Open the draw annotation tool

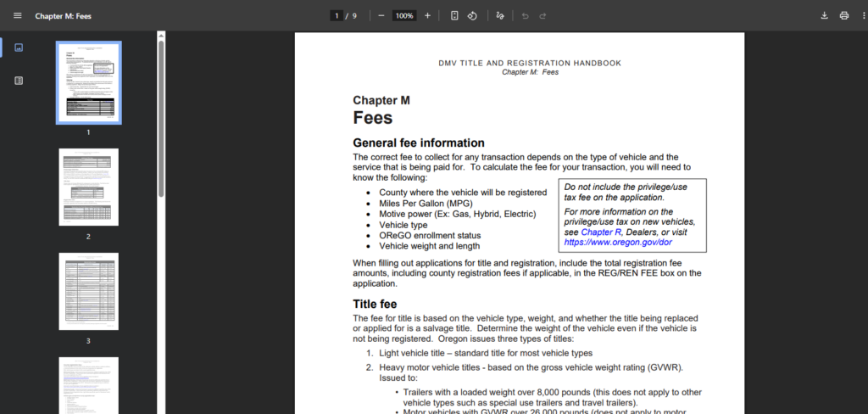click(x=500, y=15)
